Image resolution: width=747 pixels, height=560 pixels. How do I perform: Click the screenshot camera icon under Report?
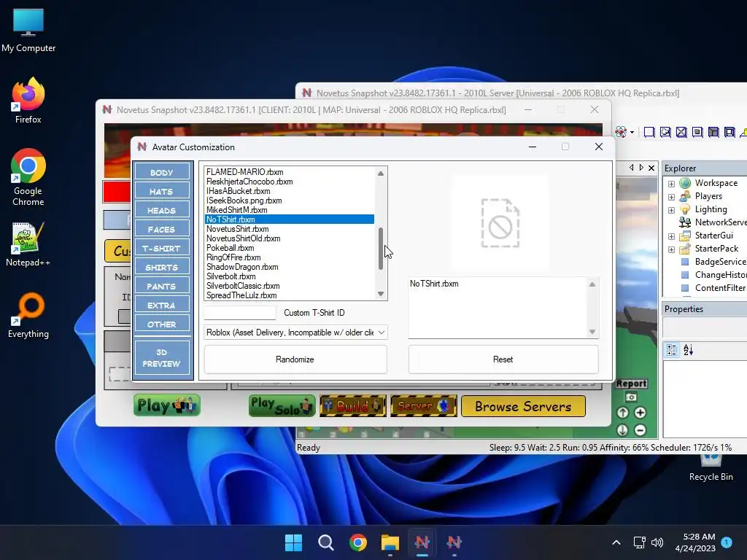(x=631, y=397)
